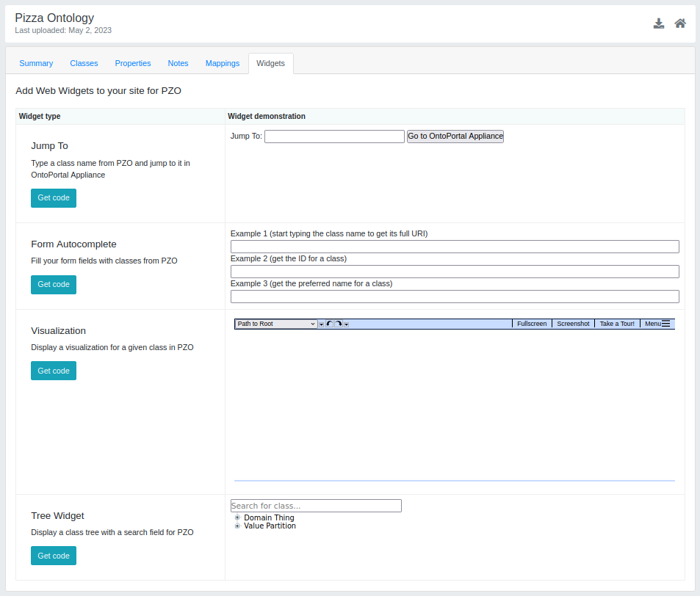Click Get code for the Tree Widget

pos(53,556)
